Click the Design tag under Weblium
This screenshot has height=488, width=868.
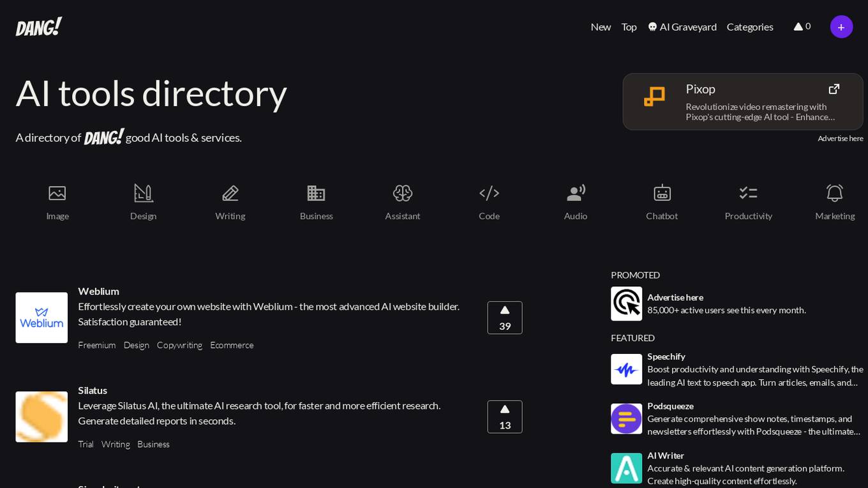137,345
